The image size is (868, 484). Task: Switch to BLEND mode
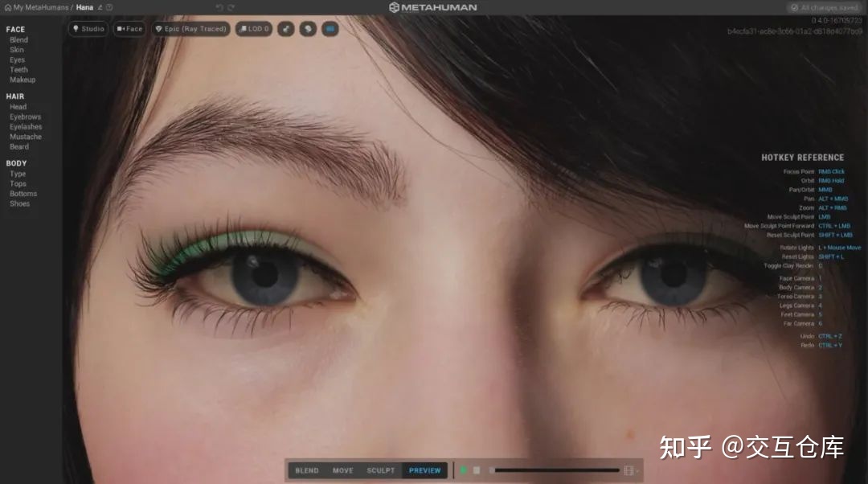(x=307, y=470)
